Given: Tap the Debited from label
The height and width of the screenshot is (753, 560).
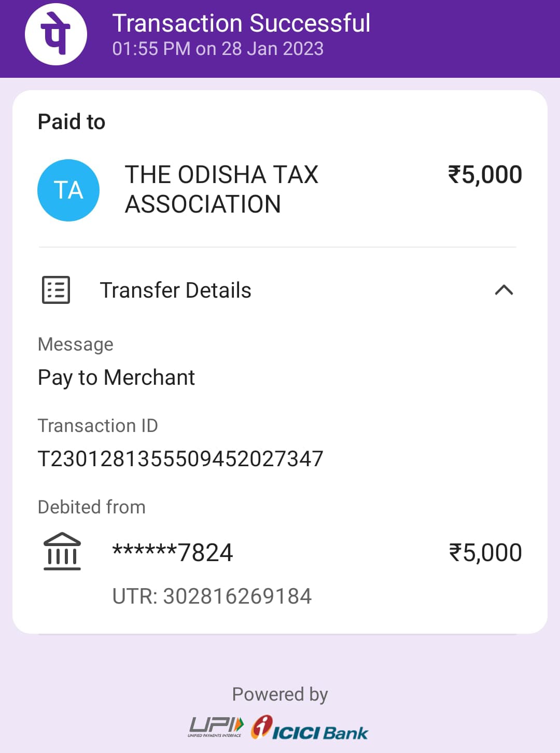Looking at the screenshot, I should 92,507.
